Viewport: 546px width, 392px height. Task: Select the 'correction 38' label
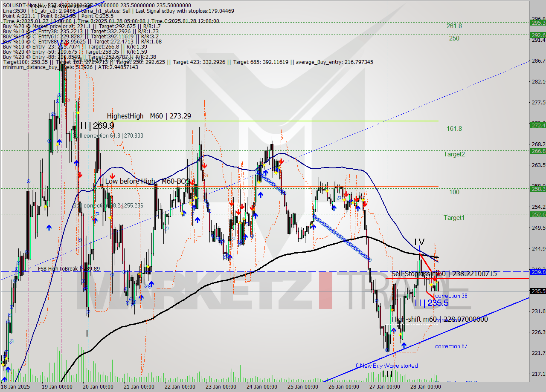pyautogui.click(x=451, y=296)
